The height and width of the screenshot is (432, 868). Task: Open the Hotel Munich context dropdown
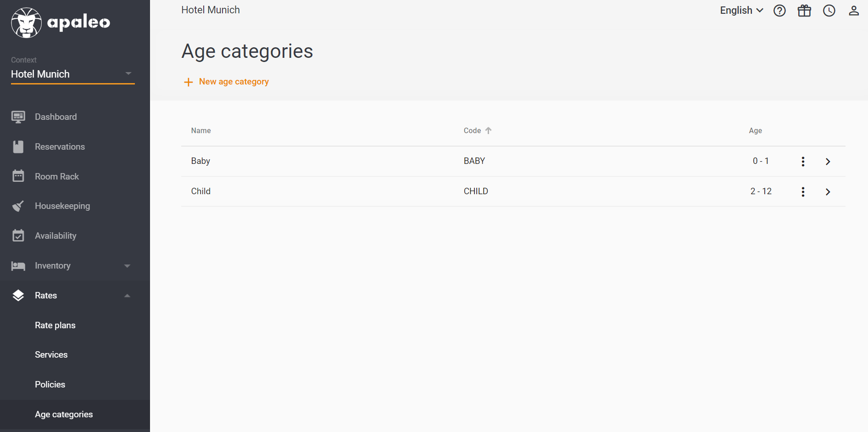point(73,74)
